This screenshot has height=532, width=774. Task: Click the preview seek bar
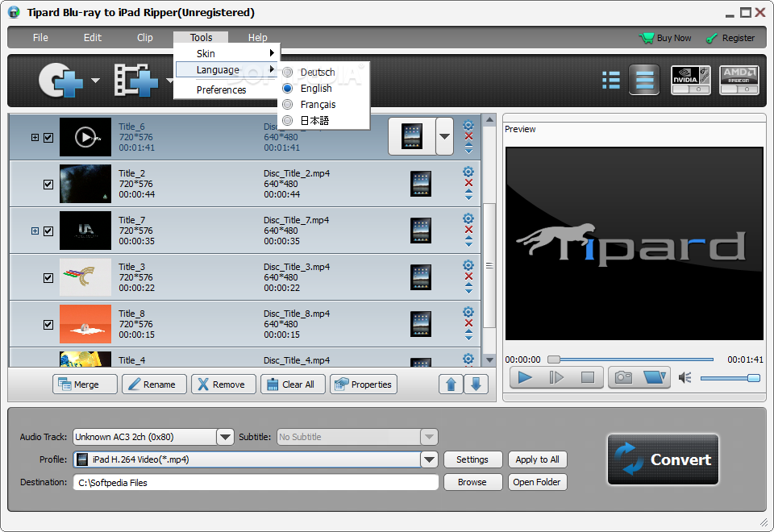coord(632,360)
